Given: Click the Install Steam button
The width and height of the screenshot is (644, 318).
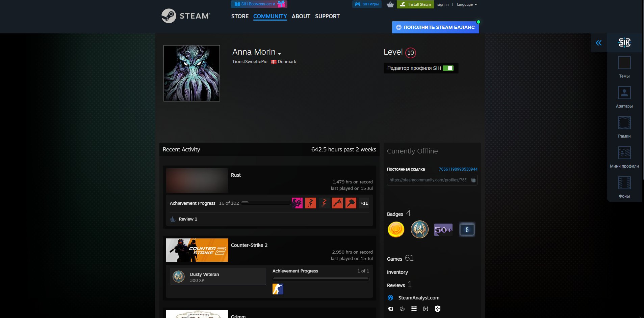Looking at the screenshot, I should (x=415, y=4).
